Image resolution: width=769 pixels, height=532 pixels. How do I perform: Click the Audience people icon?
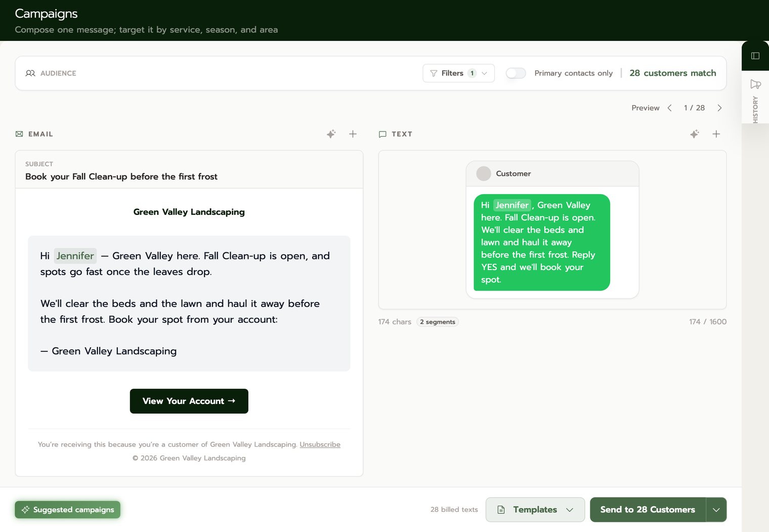pyautogui.click(x=30, y=73)
